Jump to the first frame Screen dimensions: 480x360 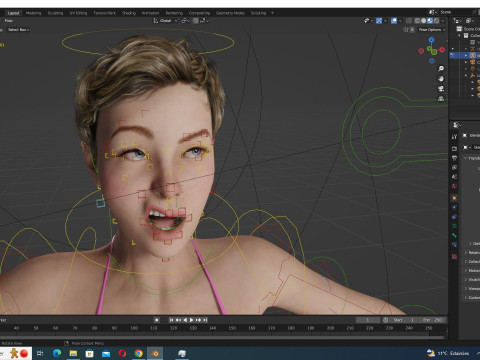[171, 320]
